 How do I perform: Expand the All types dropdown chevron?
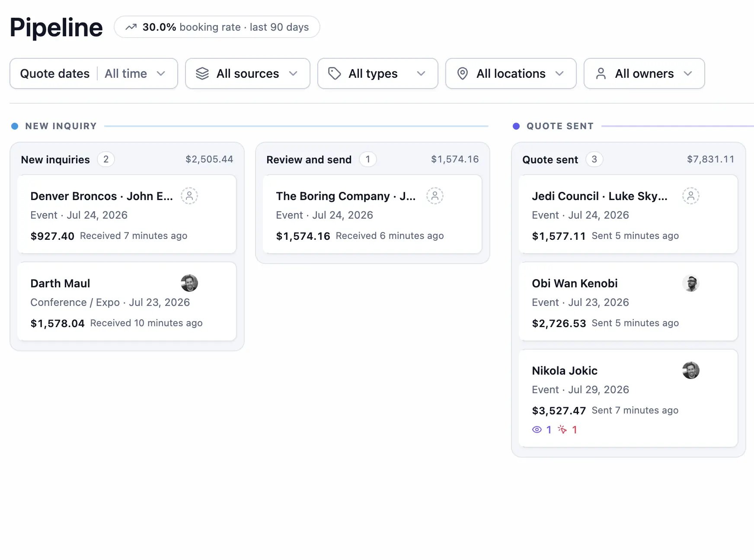click(x=421, y=73)
